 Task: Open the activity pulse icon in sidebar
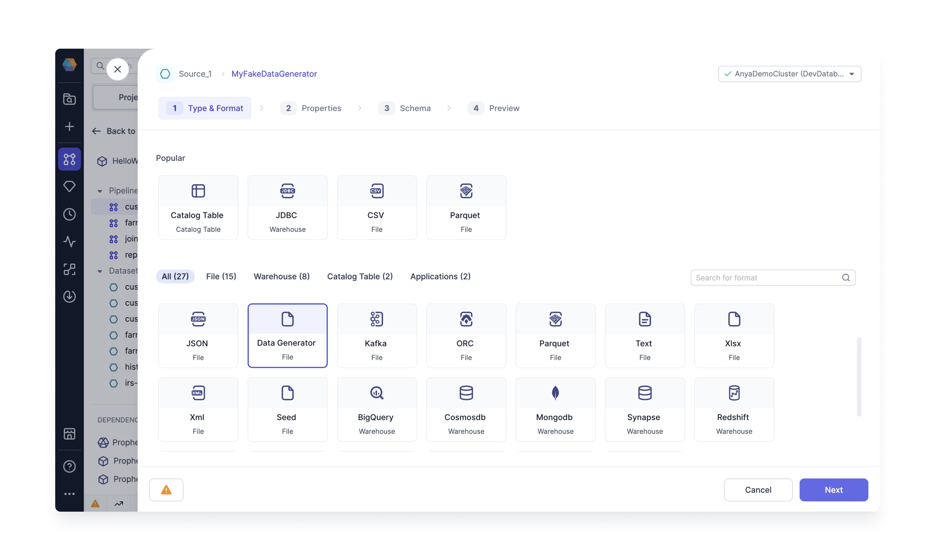pyautogui.click(x=69, y=241)
